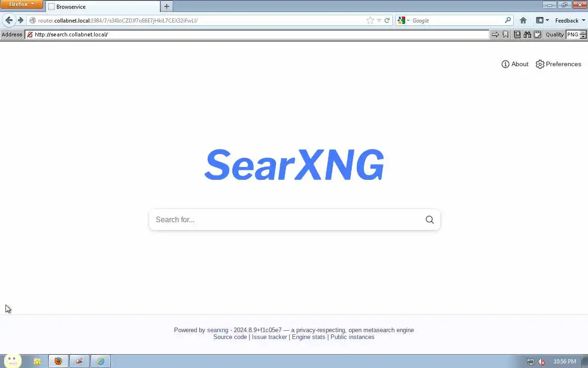This screenshot has height=368, width=588.
Task: Click the magnifier in Google search box
Action: point(508,20)
